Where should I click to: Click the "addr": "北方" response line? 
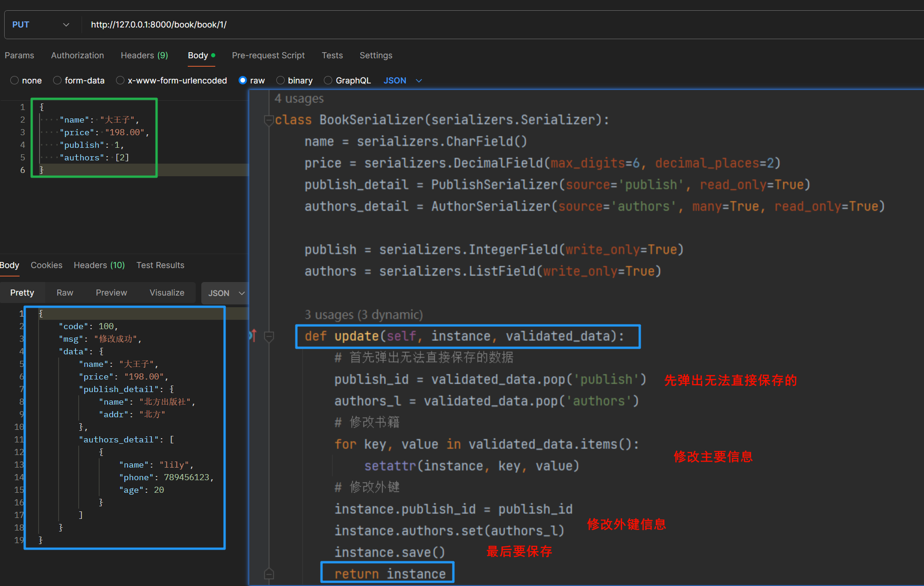(x=132, y=414)
